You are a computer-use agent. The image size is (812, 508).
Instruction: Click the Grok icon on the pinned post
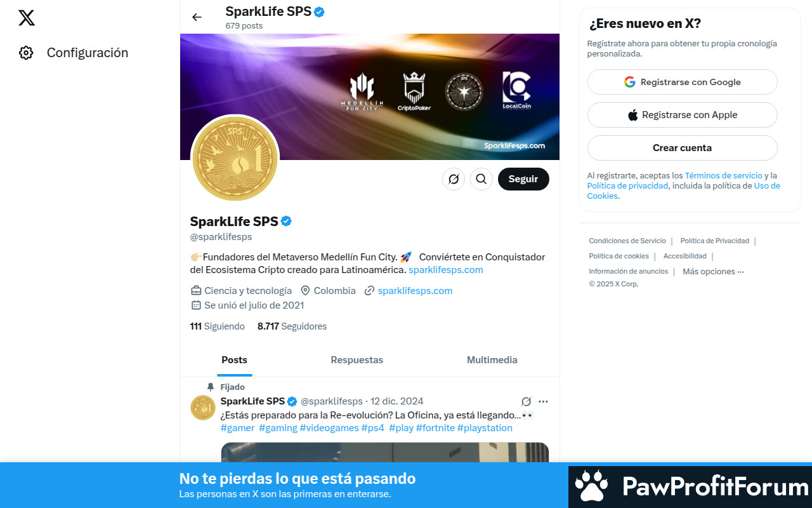pos(526,401)
